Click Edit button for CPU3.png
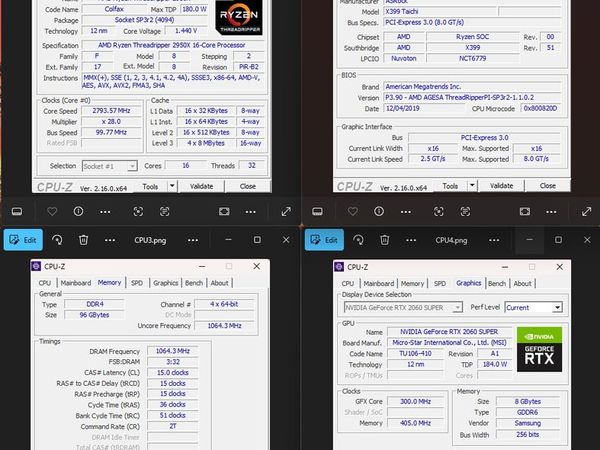This screenshot has height=450, width=600. coord(23,240)
